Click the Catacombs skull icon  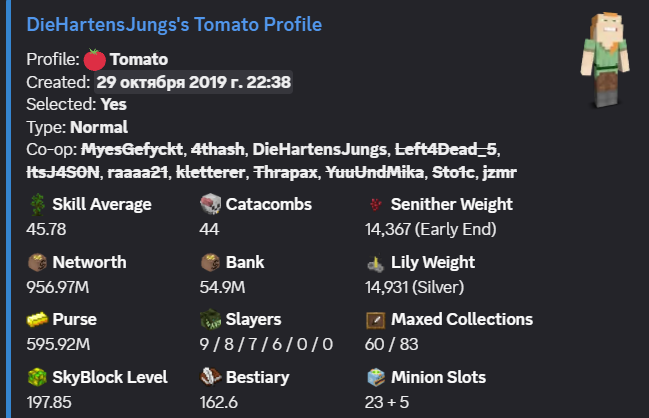tap(210, 204)
